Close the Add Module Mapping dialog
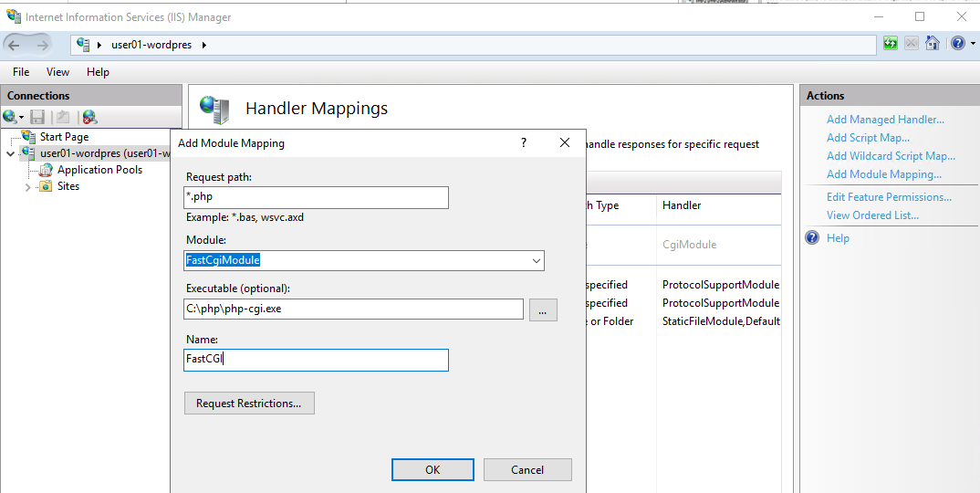 point(565,142)
